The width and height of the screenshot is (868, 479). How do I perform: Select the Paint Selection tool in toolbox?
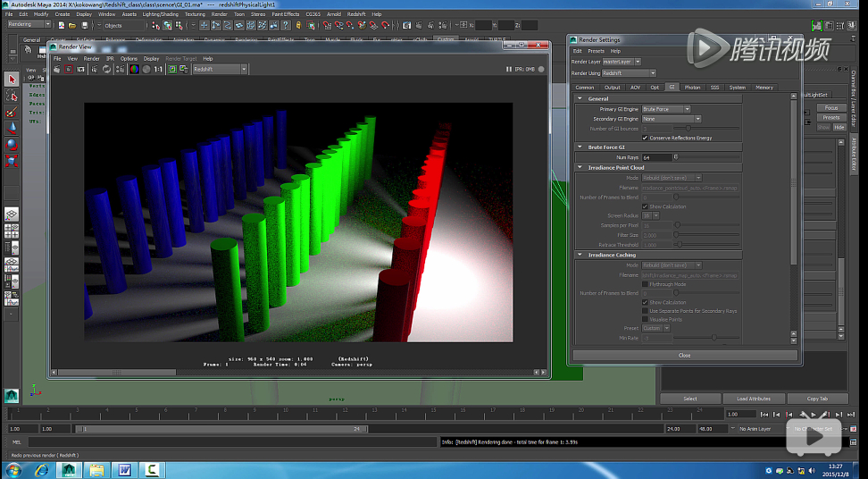tap(12, 113)
